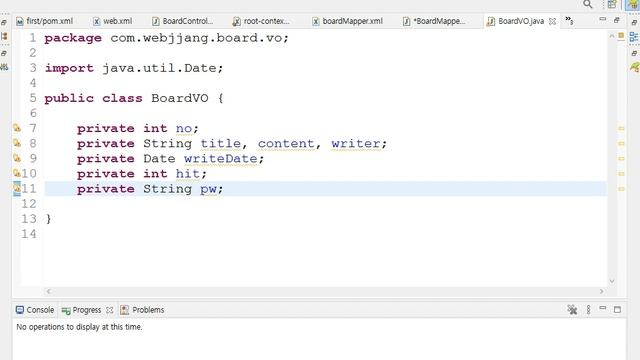The height and width of the screenshot is (360, 640).
Task: Open the hierarchy view icon in left trim
Action: pyautogui.click(x=4, y=36)
